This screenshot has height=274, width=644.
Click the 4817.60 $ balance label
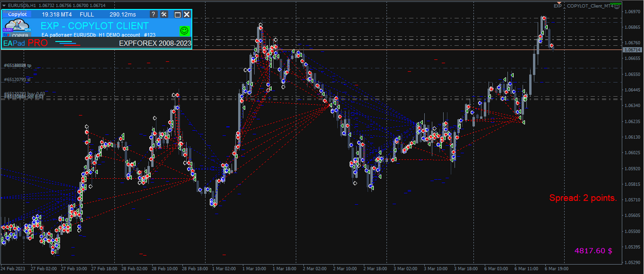tap(593, 251)
